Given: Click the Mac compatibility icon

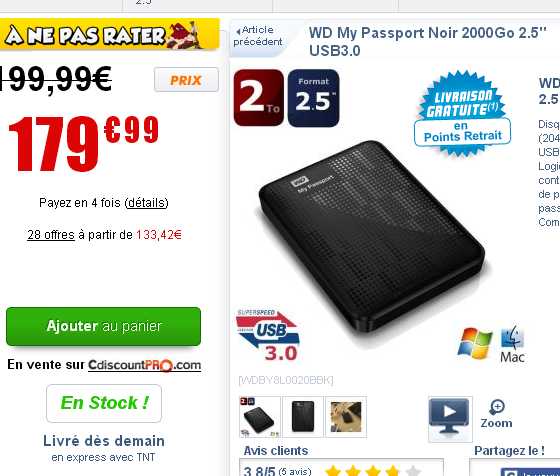Looking at the screenshot, I should [x=512, y=344].
